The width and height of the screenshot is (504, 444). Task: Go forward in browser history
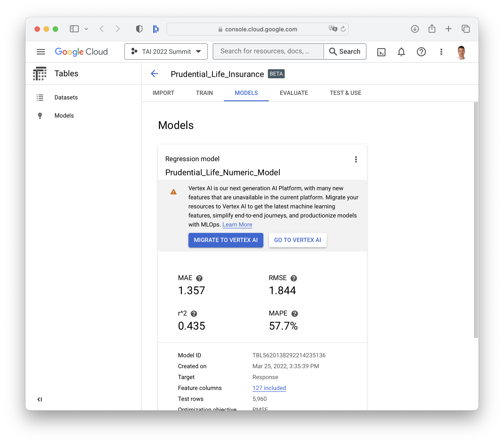(x=118, y=29)
